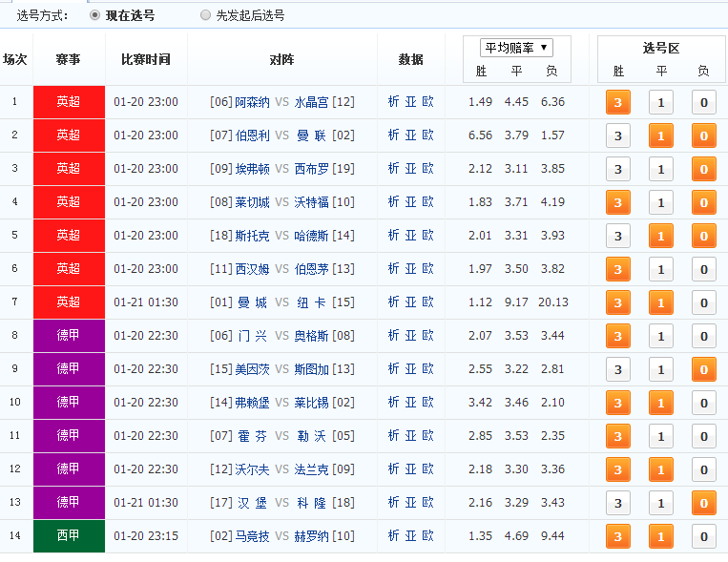The image size is (728, 562).
Task: Toggle loss (0) for match 2 伯恩利
Action: [704, 135]
